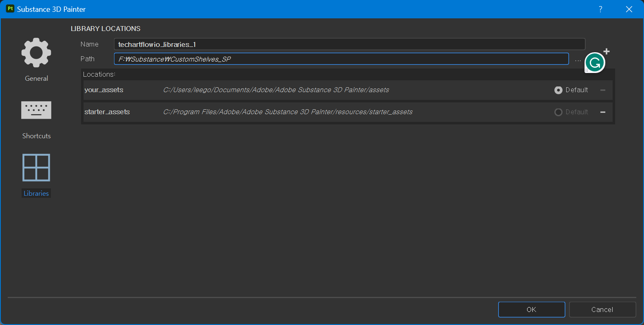644x325 pixels.
Task: Click into the Name input field
Action: click(x=349, y=44)
